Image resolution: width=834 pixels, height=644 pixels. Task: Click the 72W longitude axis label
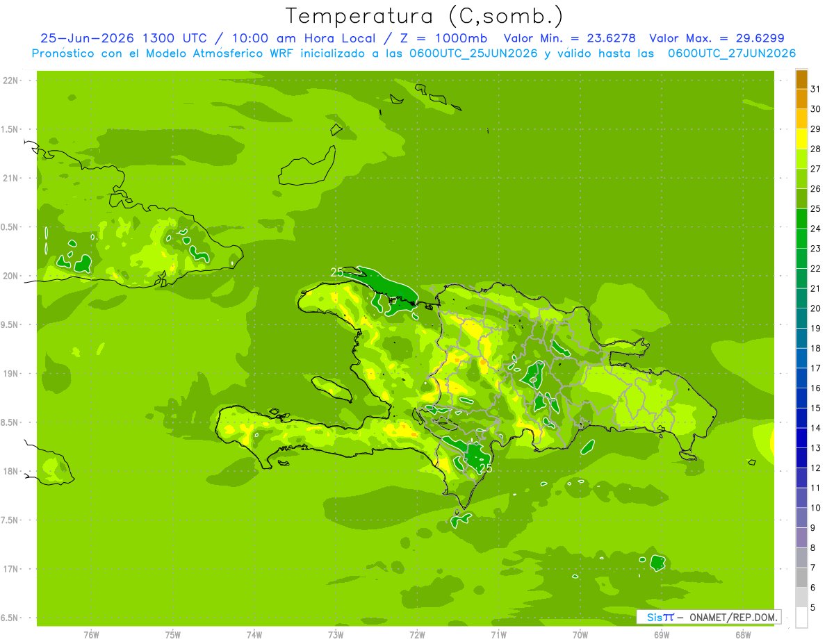(x=417, y=634)
